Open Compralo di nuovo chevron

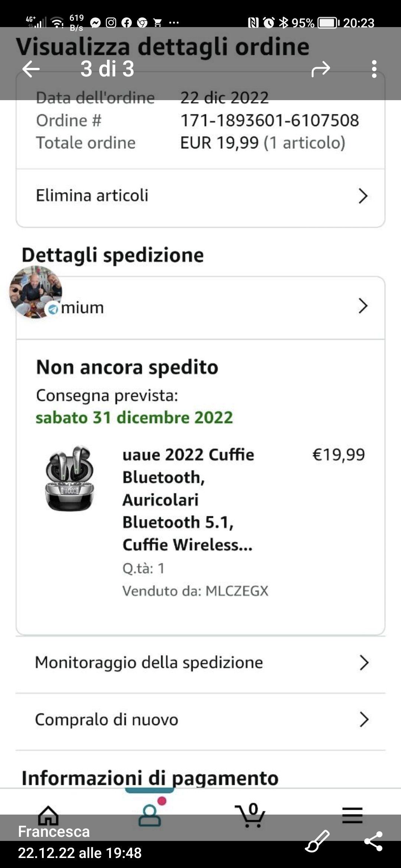pyautogui.click(x=364, y=720)
